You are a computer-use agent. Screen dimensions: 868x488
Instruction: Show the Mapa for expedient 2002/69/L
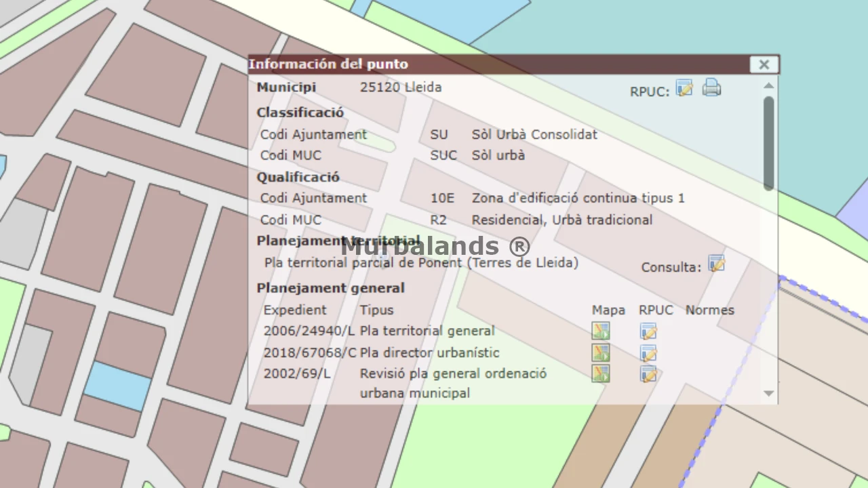click(x=600, y=373)
